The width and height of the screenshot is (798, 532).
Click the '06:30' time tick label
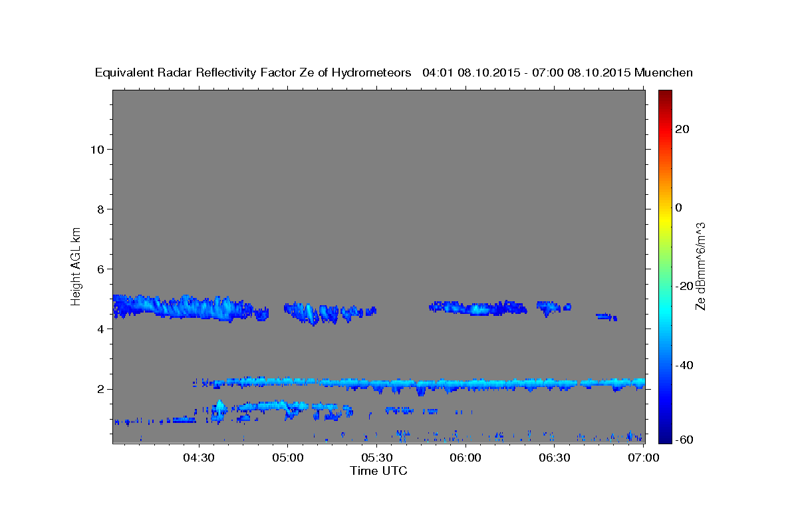point(555,458)
